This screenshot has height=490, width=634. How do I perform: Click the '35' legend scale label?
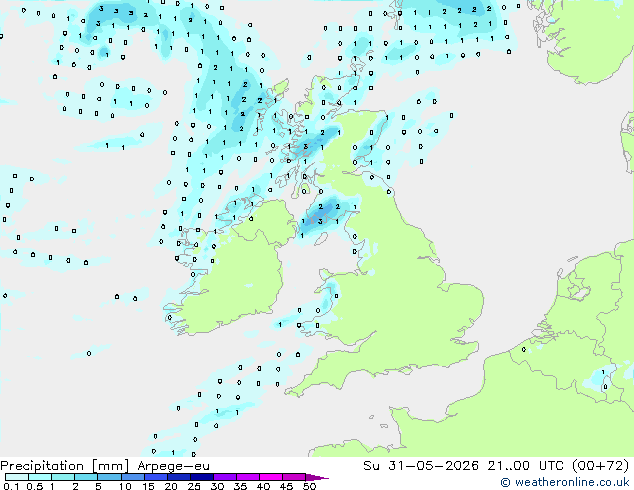coord(240,486)
